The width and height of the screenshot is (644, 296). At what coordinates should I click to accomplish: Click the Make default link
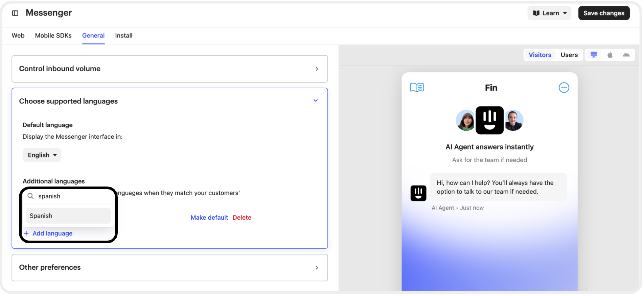pos(209,218)
